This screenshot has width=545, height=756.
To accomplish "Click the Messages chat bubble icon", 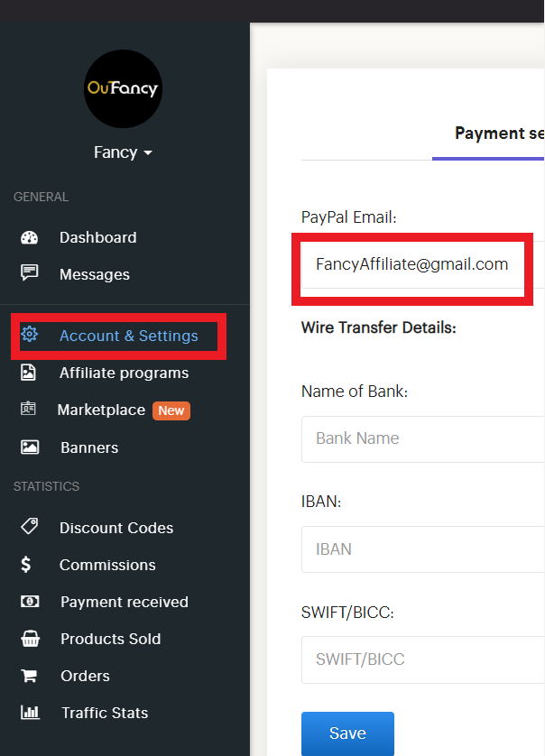I will point(29,274).
